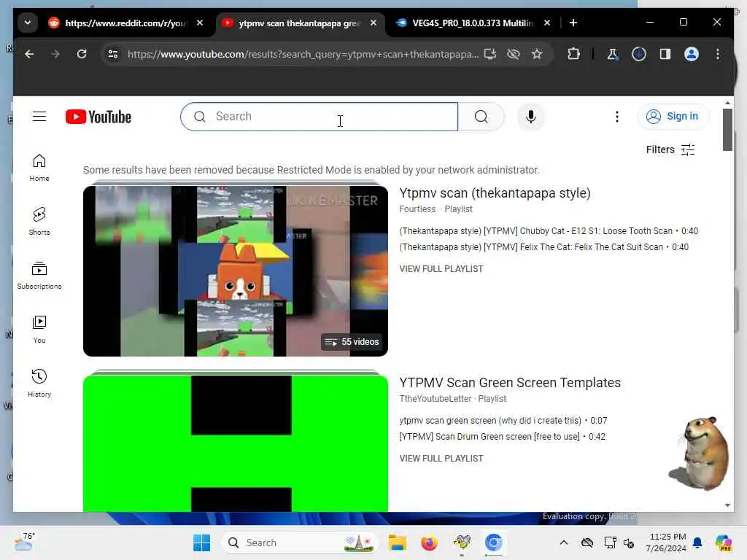Open the YouTube guide hamburger menu
Viewport: 747px width, 560px height.
coord(39,117)
